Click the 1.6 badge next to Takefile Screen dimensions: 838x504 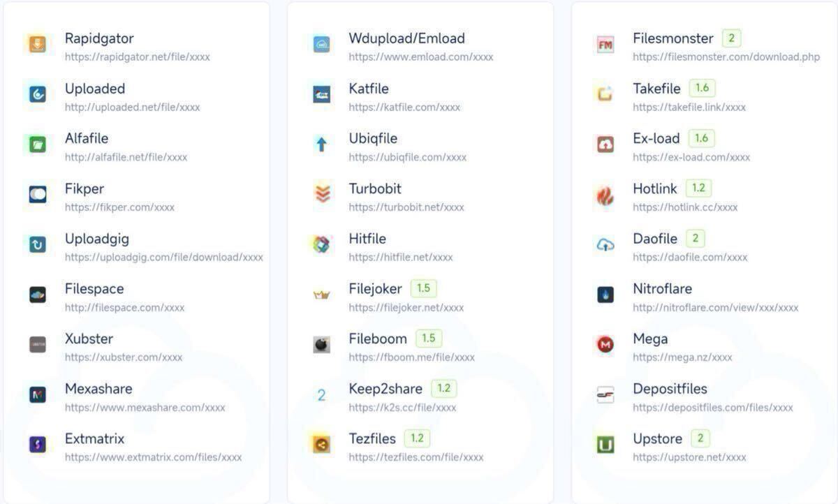point(702,88)
